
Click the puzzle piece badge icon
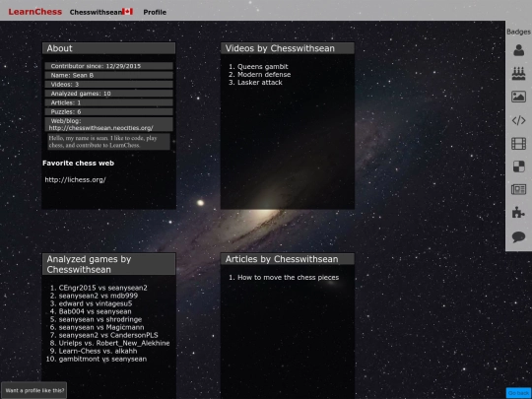tap(518, 213)
